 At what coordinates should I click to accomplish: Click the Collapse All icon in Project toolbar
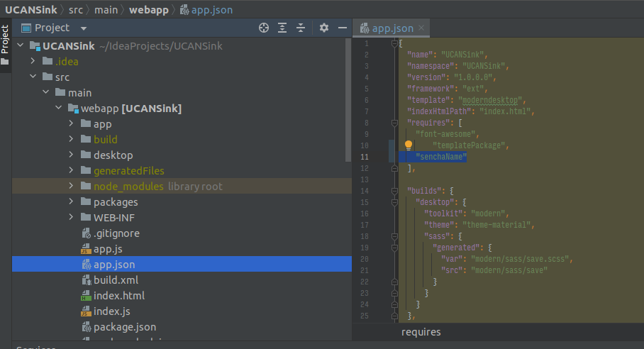[x=301, y=28]
